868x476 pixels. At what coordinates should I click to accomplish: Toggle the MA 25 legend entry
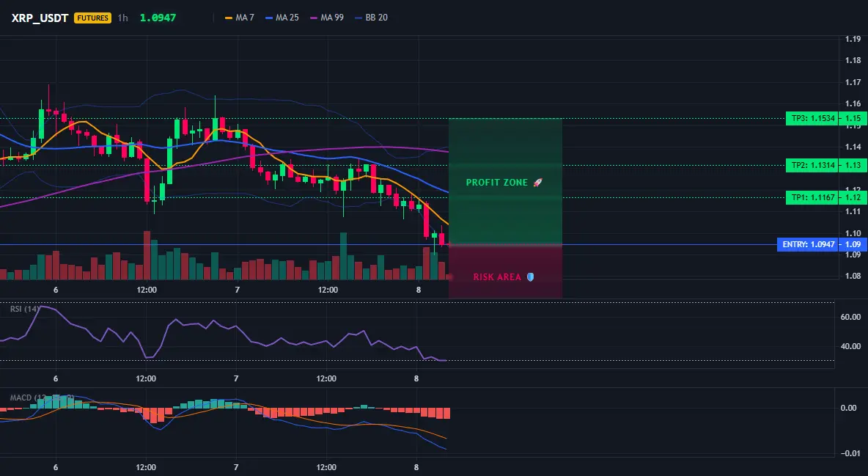282,18
